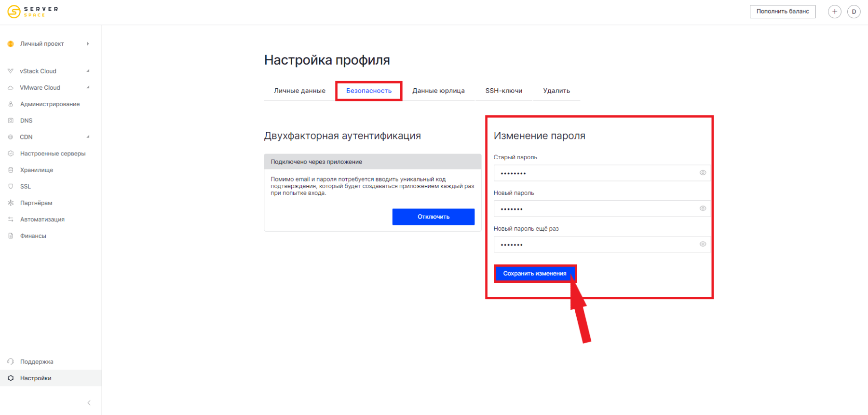Focus the Старый пароль input field

(x=602, y=173)
